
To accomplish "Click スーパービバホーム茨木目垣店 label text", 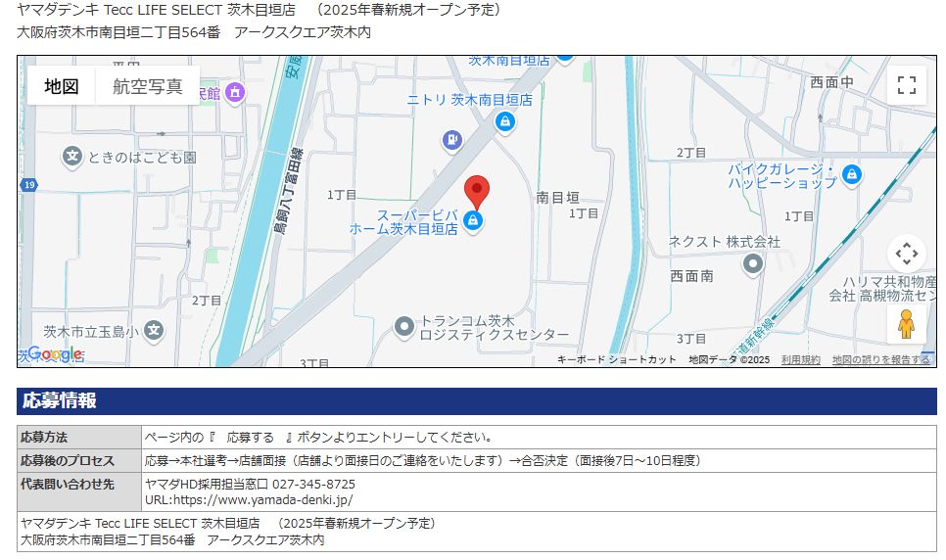I will [403, 222].
